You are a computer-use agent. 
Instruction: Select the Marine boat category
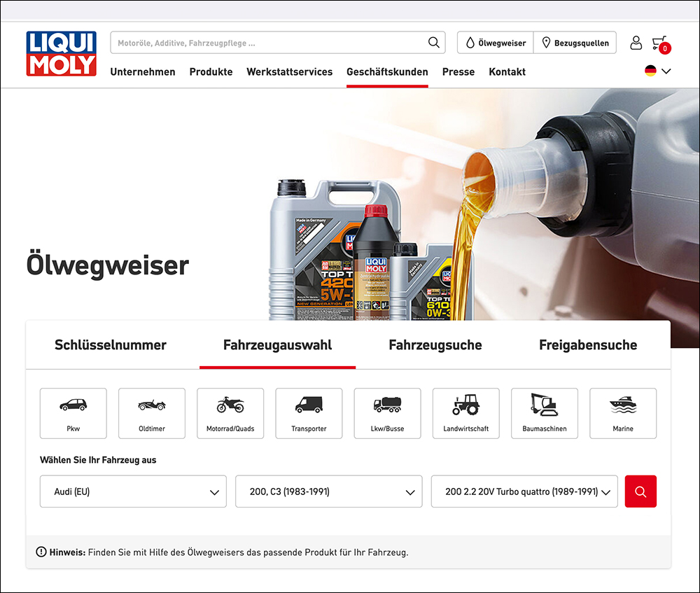(623, 413)
